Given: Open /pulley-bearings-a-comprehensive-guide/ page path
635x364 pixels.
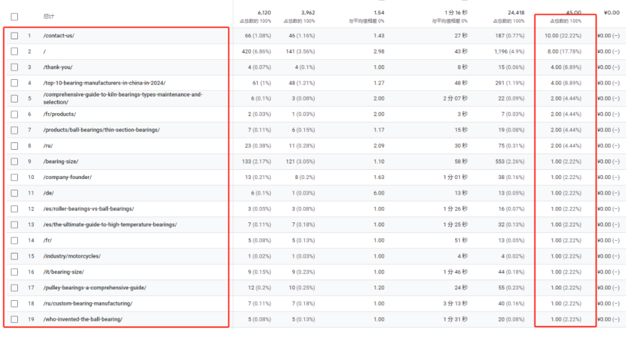Looking at the screenshot, I should coord(95,287).
